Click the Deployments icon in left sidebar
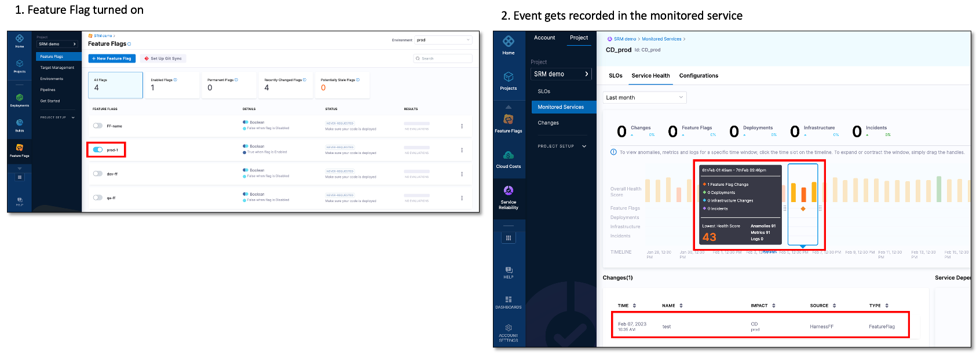This screenshot has height=359, width=980. 20,98
